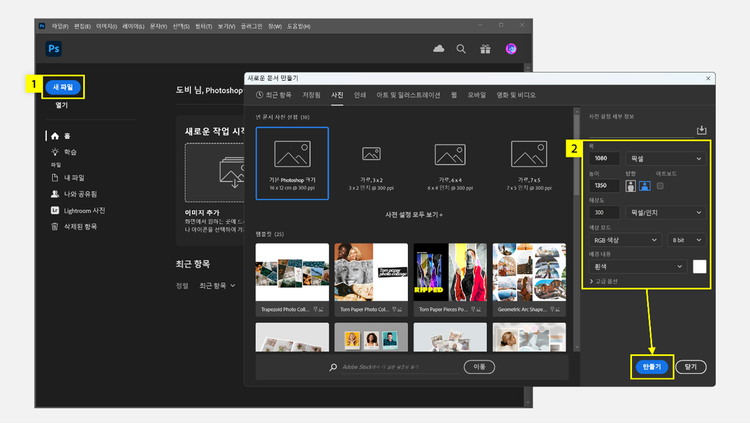Open the search magnifier in the header
Screen dimensions: 750x423
(461, 49)
